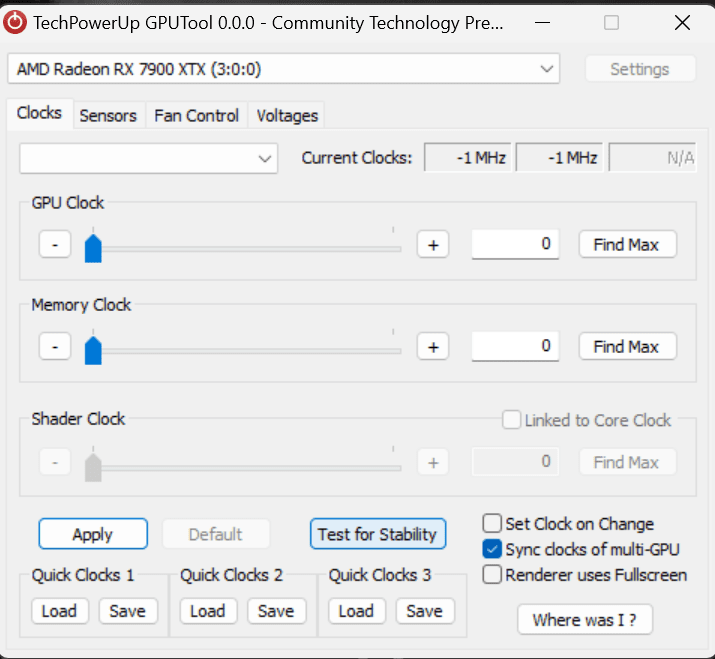Save to Quick Clocks 3 profile
Screen dimensions: 715x659
[x=425, y=611]
